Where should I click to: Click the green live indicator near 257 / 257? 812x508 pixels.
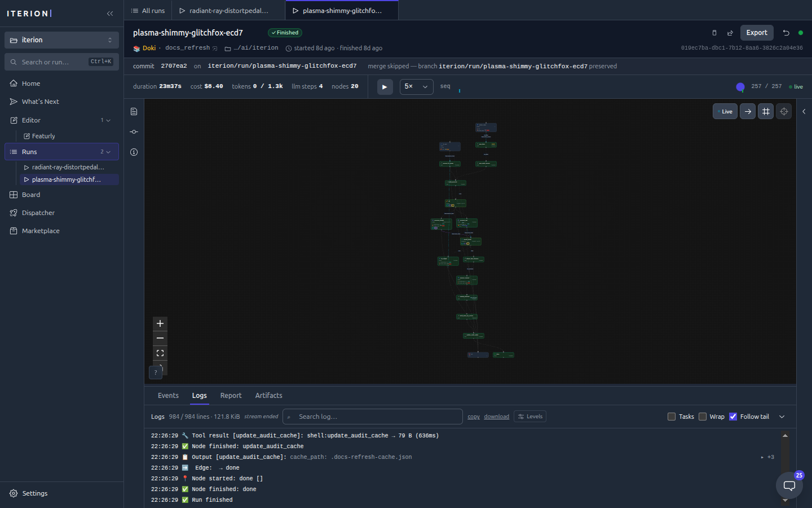tap(796, 87)
